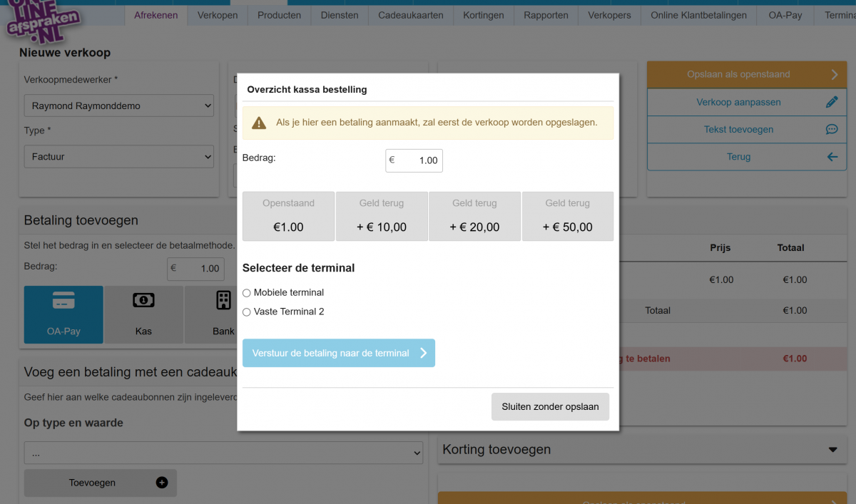Click the speech bubble icon on Tekst toevoegen
Viewport: 856px width, 504px height.
[831, 129]
